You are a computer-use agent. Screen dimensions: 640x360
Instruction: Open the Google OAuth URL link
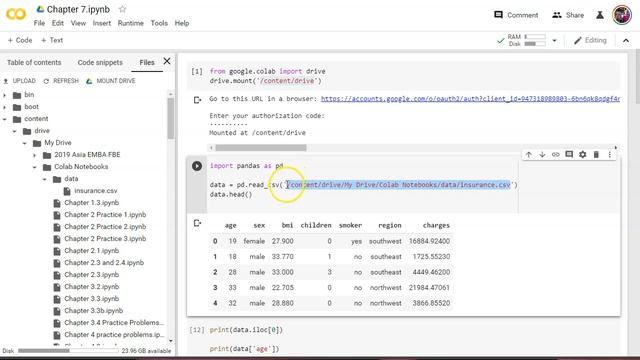click(470, 99)
